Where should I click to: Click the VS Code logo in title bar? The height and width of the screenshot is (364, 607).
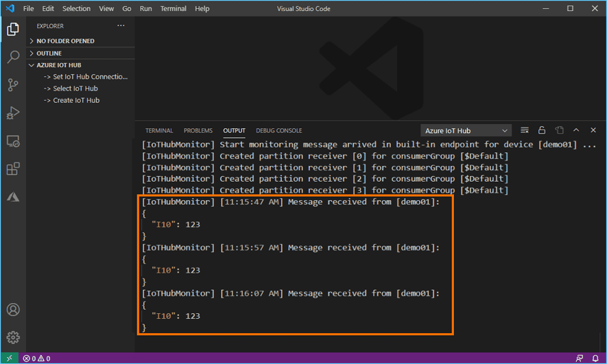[10, 8]
